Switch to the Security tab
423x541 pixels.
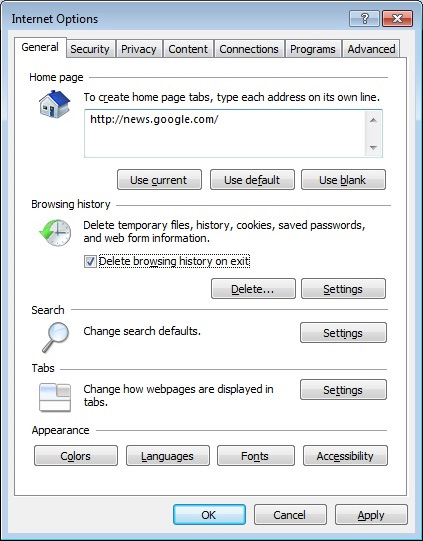90,49
